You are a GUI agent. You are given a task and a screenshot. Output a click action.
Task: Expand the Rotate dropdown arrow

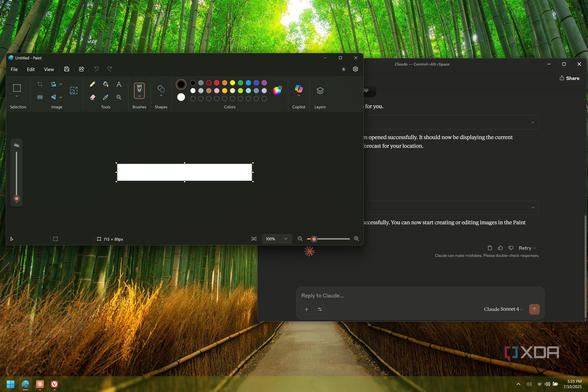coord(61,84)
